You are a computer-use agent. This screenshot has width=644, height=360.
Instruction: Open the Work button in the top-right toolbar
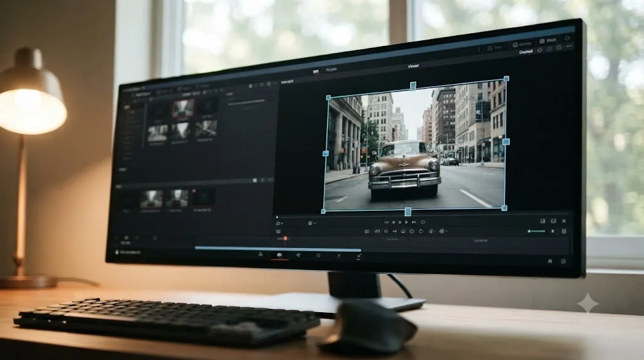tap(548, 41)
